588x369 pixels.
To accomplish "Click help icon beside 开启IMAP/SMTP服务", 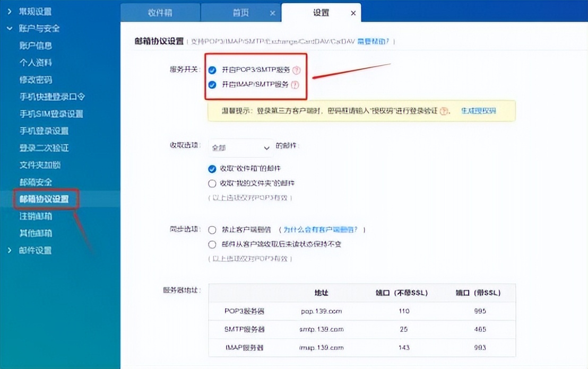I will click(295, 84).
